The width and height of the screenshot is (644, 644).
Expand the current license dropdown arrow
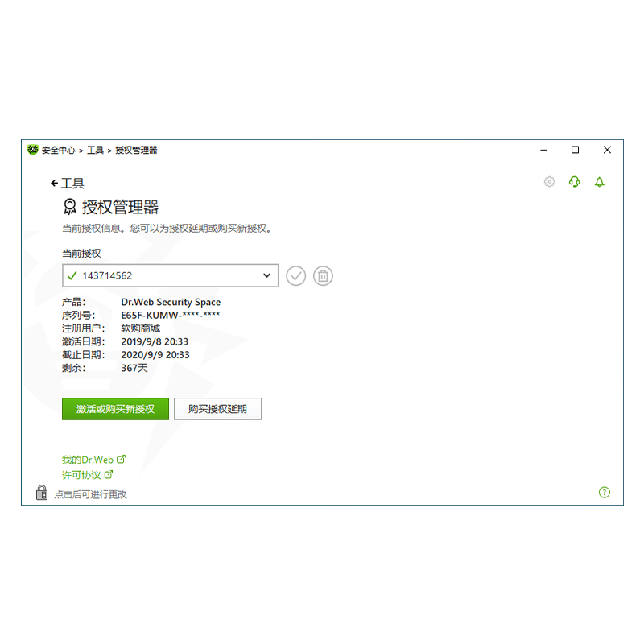[266, 275]
